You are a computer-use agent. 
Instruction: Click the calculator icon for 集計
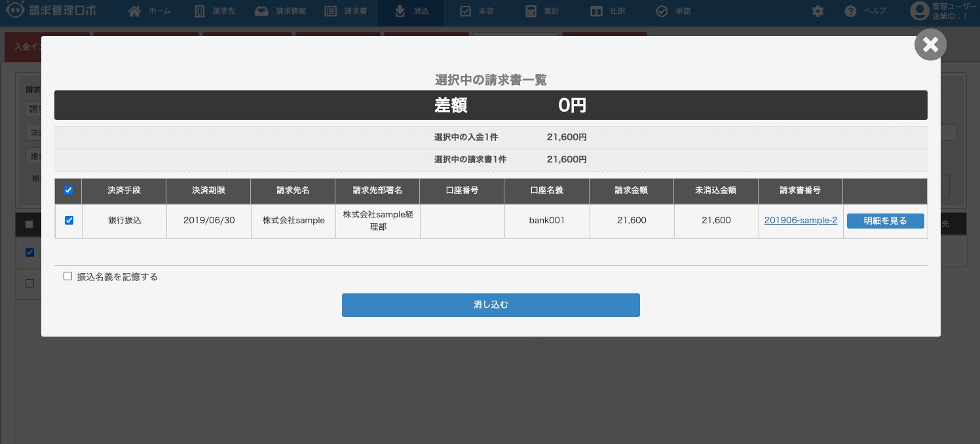[531, 11]
